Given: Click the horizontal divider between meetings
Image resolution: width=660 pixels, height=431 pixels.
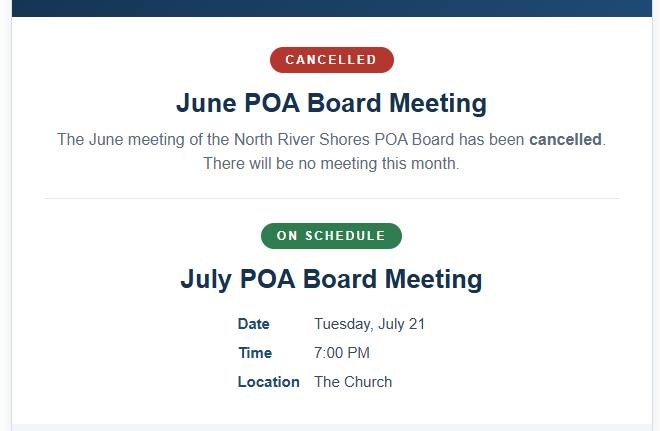Looking at the screenshot, I should 332,198.
